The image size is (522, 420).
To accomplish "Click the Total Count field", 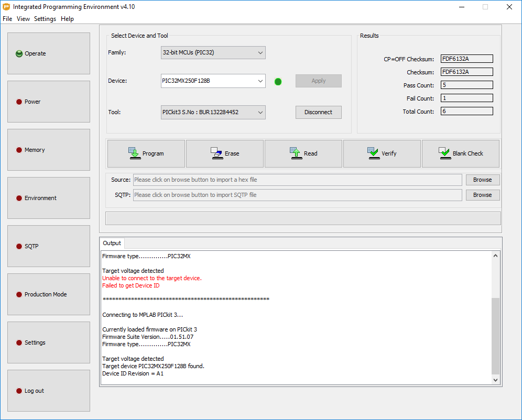I will (x=467, y=112).
